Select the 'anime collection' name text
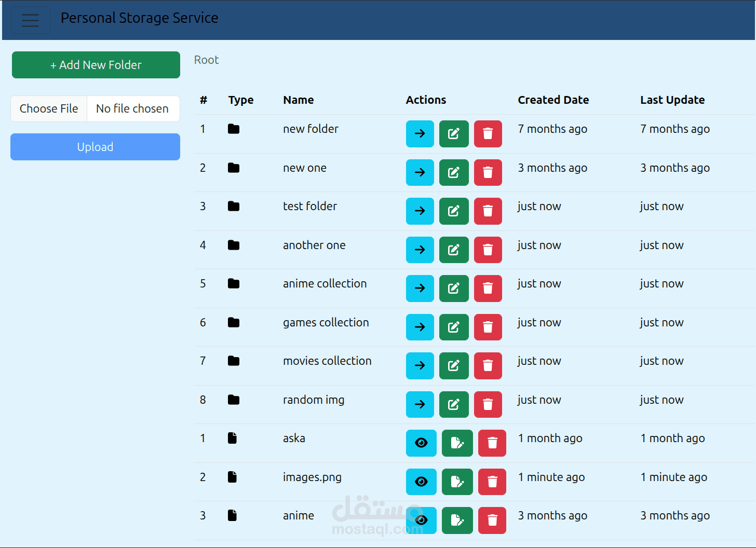756x548 pixels. tap(325, 283)
